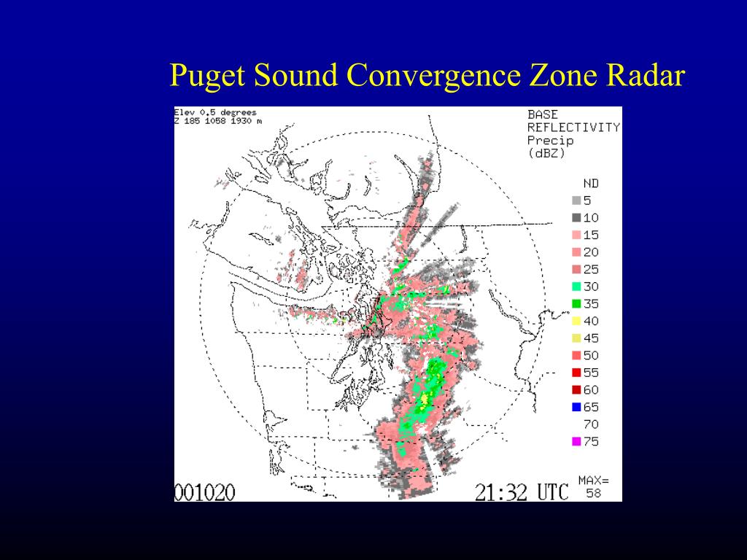Click the 65 dBZ blue legend swatch
The width and height of the screenshot is (747, 560).
coord(576,407)
